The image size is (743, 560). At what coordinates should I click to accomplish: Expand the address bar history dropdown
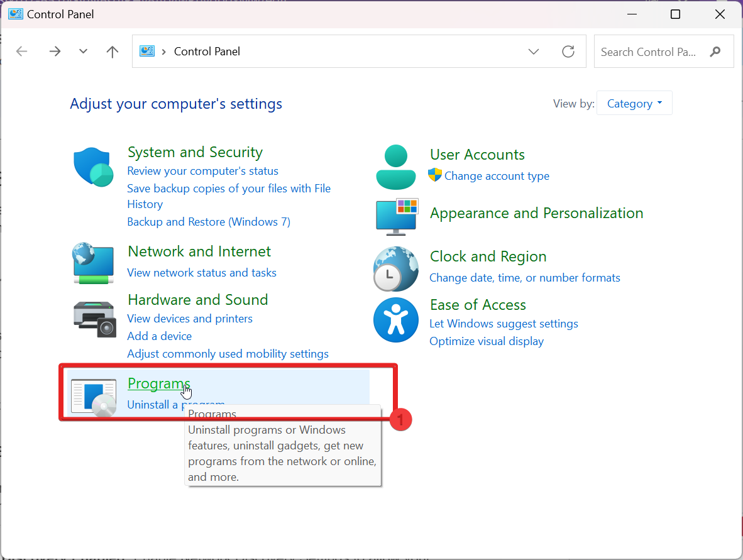pos(534,51)
